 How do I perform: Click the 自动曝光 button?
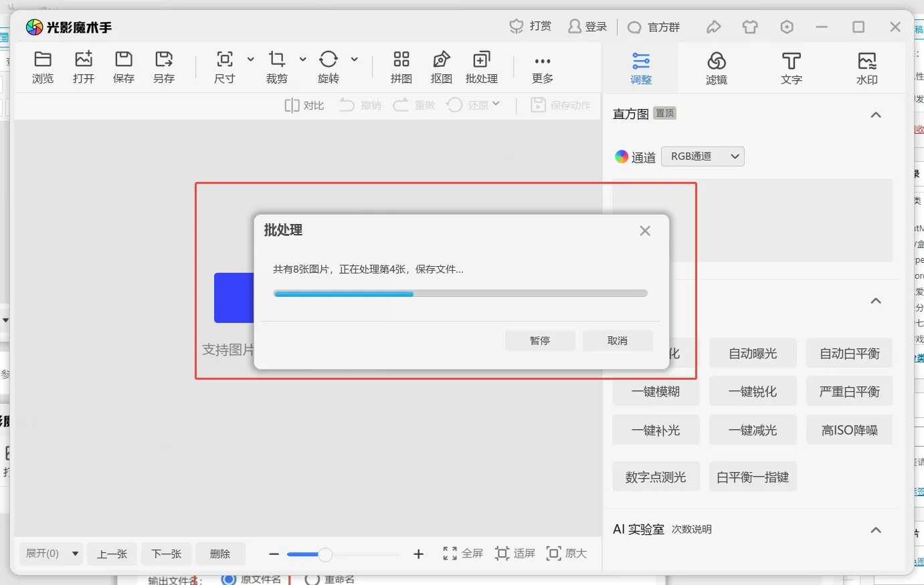pyautogui.click(x=753, y=353)
